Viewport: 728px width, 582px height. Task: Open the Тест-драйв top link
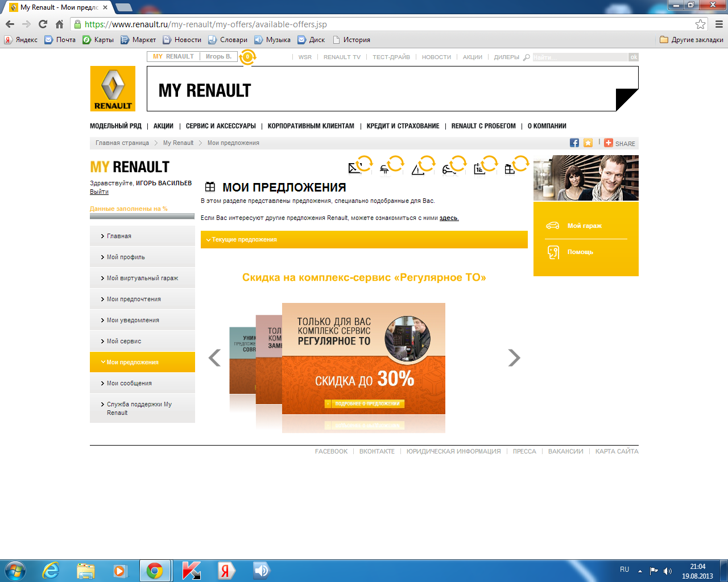tap(391, 57)
